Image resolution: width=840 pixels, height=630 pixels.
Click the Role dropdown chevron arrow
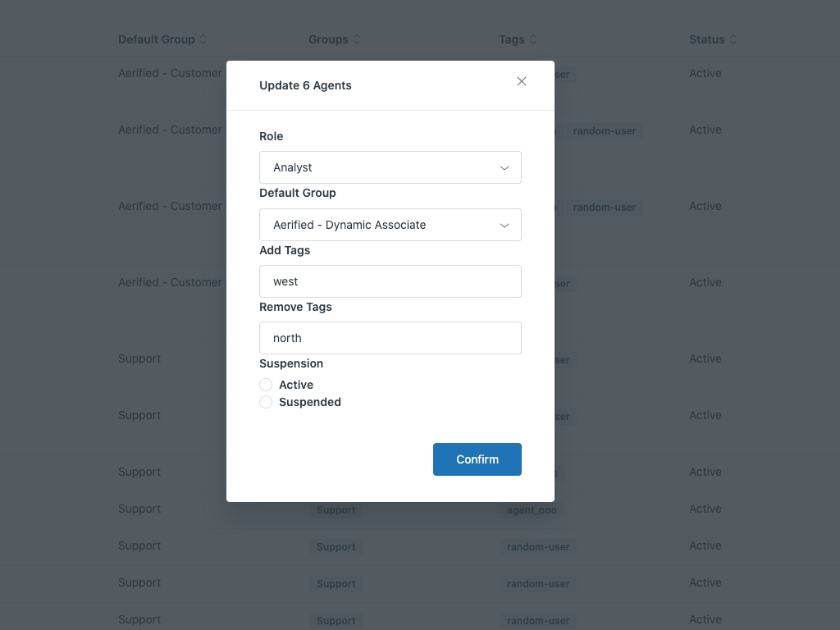pos(504,167)
